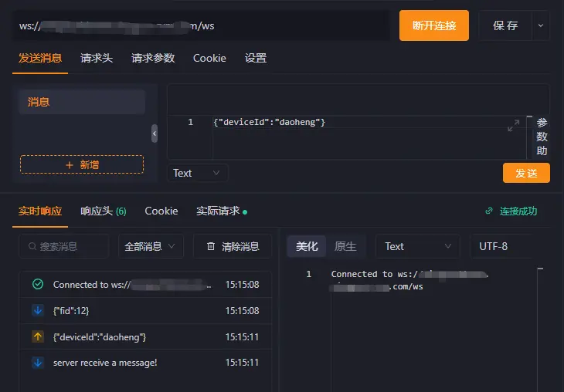Viewport: 564px width, 392px height.
Task: Open the 请求参数 tab
Action: [153, 58]
